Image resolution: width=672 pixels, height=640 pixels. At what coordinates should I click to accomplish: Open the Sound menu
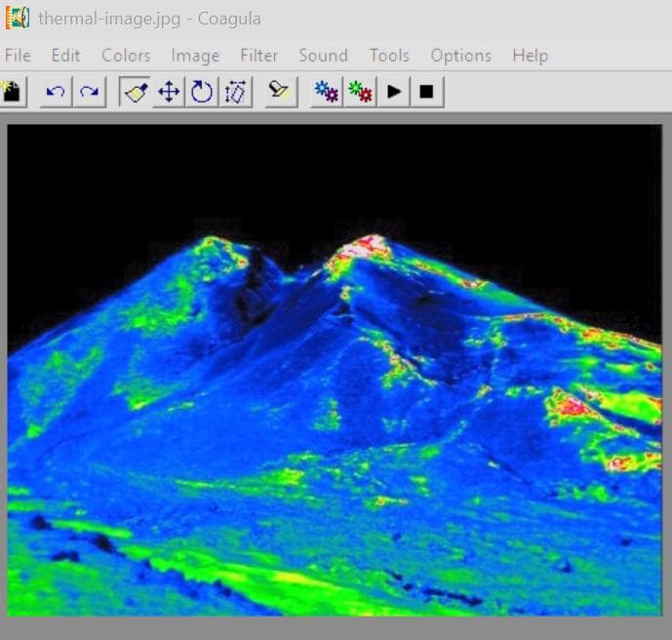[x=323, y=56]
